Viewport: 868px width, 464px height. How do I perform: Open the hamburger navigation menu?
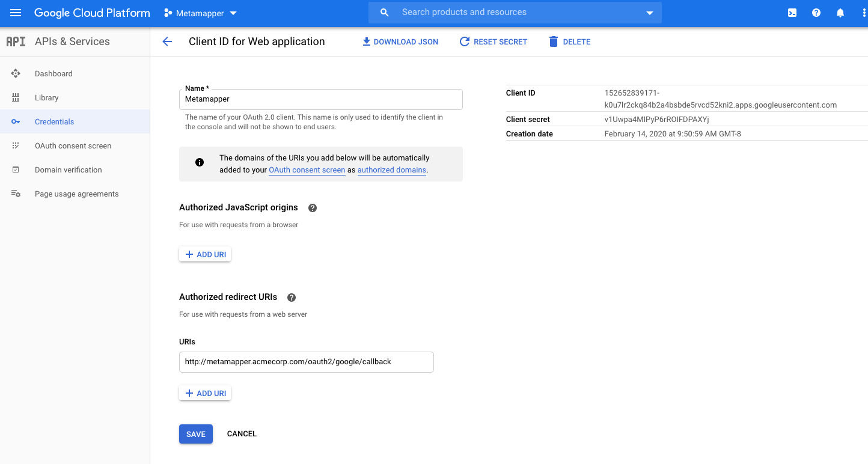[x=16, y=13]
